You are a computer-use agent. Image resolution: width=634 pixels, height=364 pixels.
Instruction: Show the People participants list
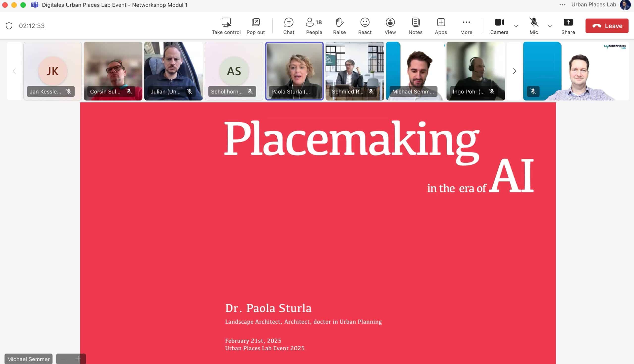314,26
